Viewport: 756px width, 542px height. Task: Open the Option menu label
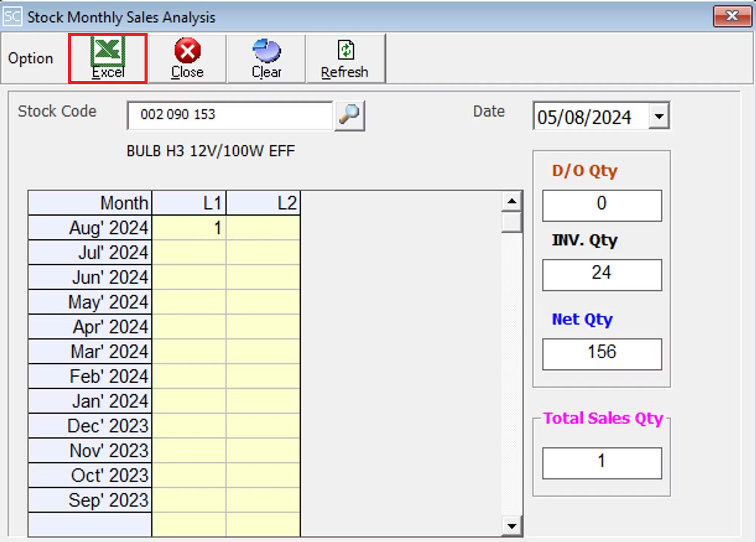coord(30,58)
